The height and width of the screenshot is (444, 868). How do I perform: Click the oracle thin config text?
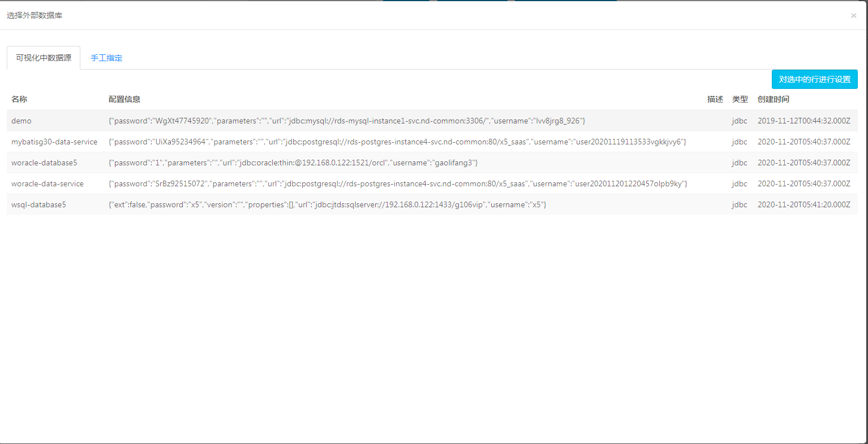[x=293, y=163]
